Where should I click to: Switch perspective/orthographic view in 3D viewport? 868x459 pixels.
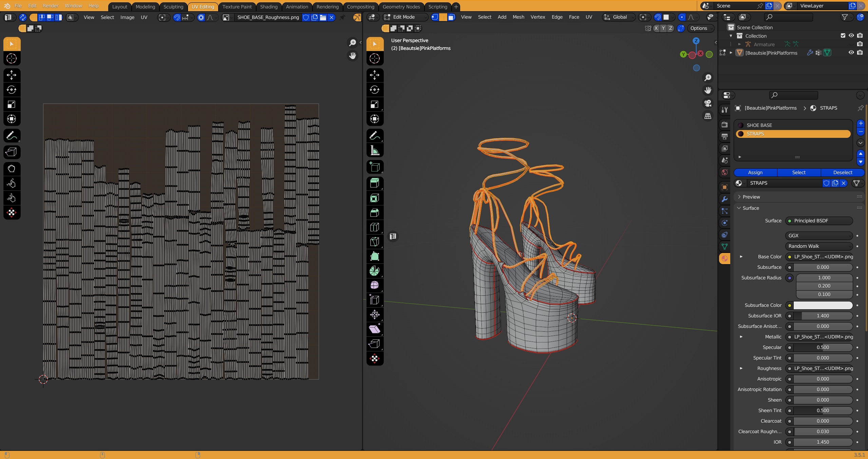click(x=708, y=116)
